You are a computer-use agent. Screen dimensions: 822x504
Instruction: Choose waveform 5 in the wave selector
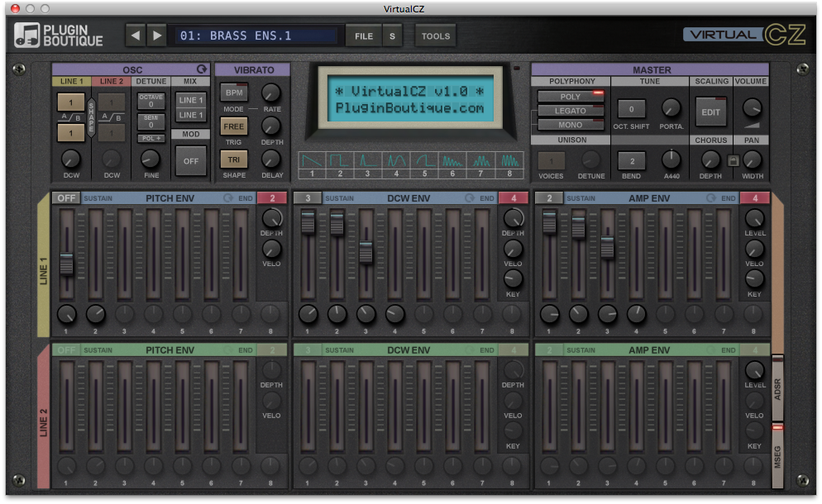(x=425, y=160)
